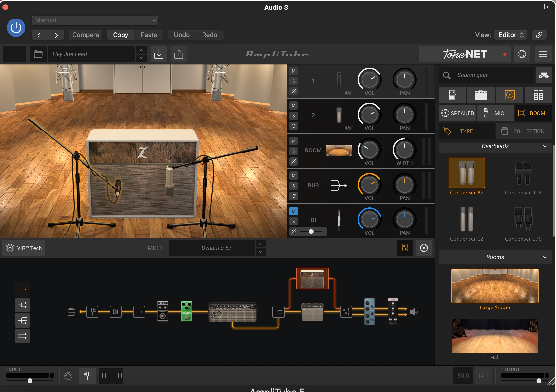
Task: Click the Compare button
Action: point(86,35)
